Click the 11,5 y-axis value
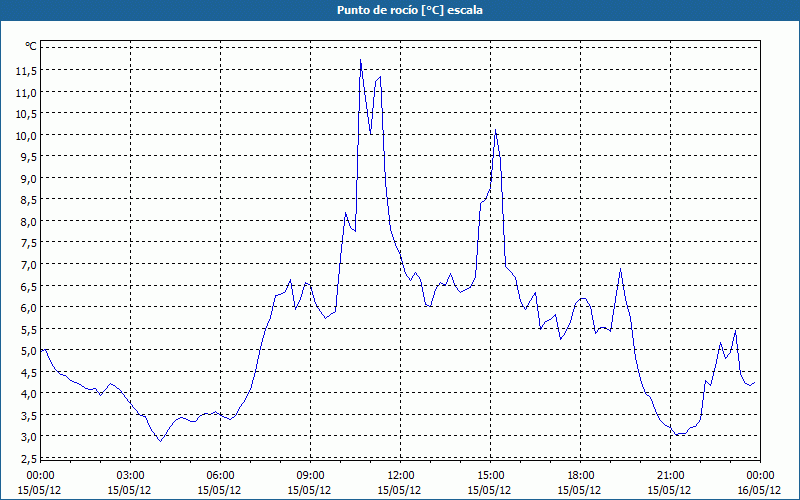This screenshot has width=800, height=500. (x=26, y=71)
